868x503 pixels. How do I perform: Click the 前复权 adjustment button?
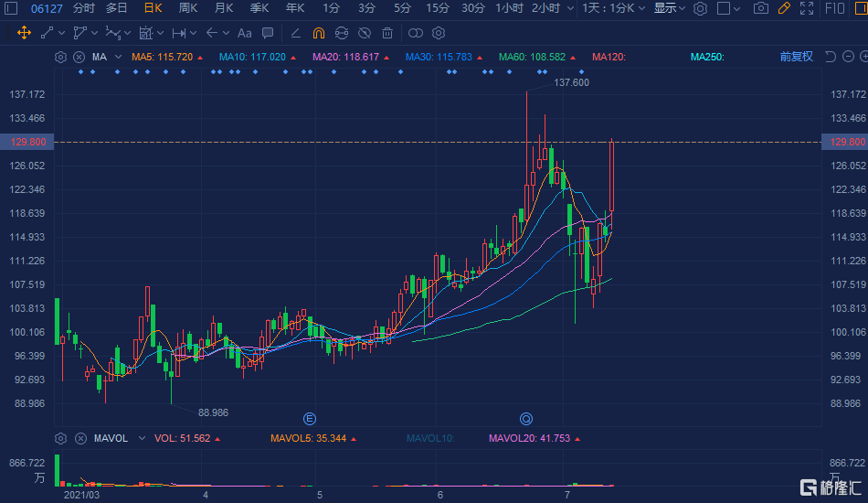point(796,57)
